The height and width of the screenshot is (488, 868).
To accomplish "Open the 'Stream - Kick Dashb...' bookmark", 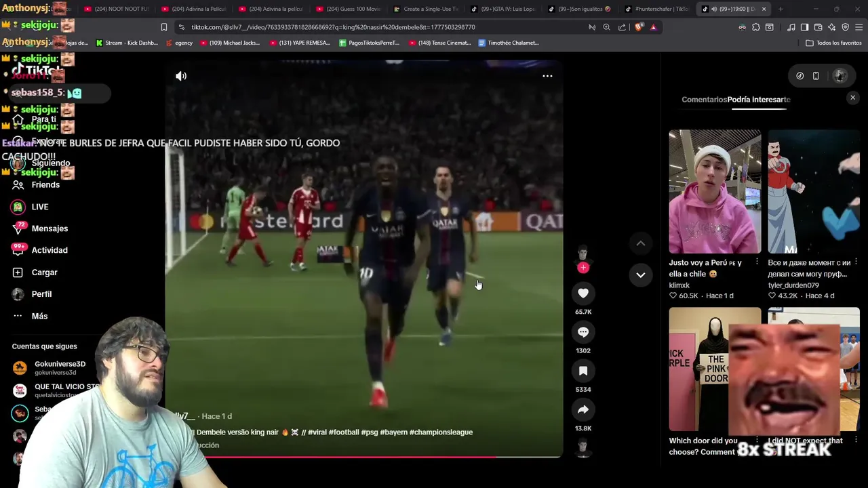I will click(x=127, y=43).
